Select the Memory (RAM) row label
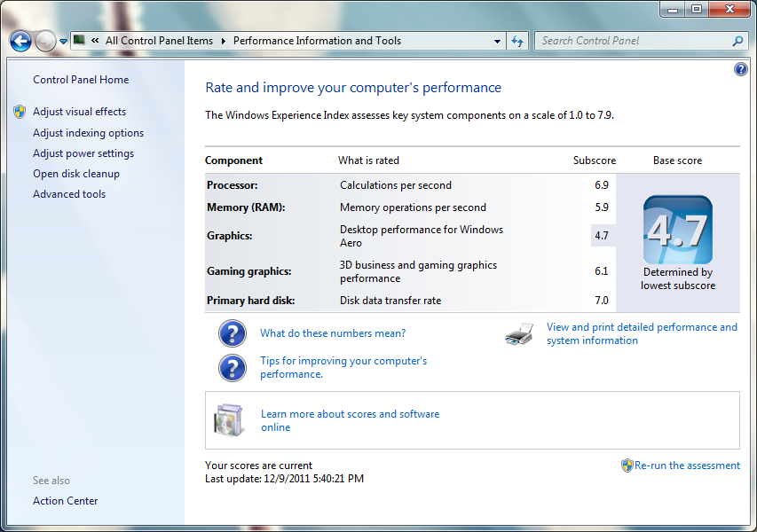 (246, 207)
